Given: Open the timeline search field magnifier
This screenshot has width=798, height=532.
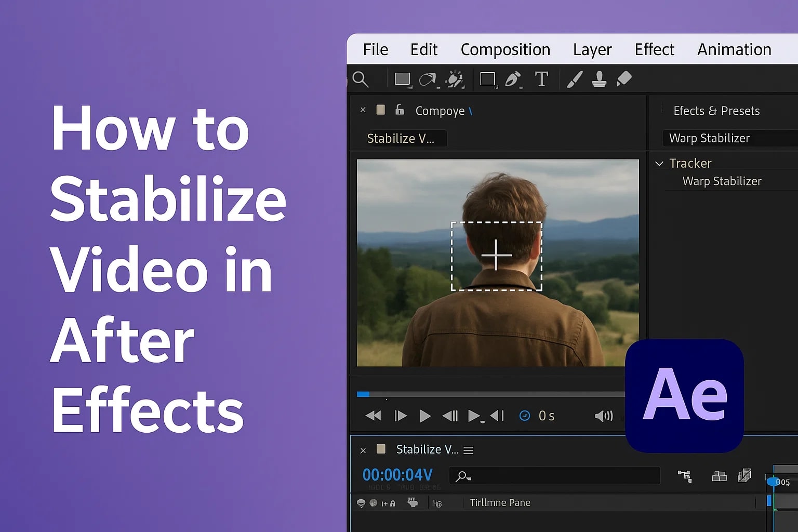Looking at the screenshot, I should 461,475.
